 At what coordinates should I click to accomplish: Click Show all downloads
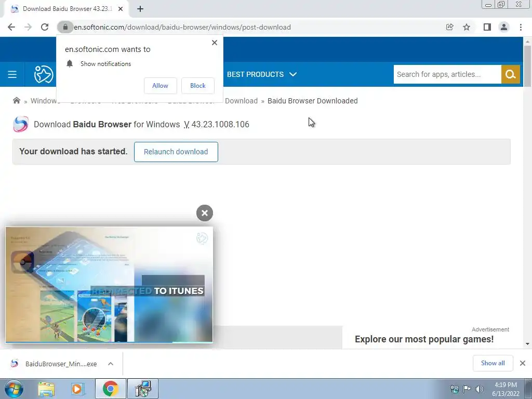pyautogui.click(x=493, y=363)
